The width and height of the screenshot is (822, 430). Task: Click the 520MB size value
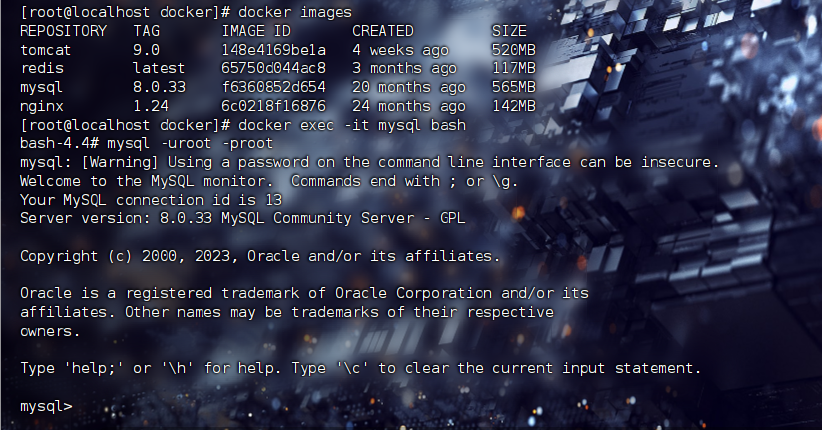click(x=514, y=50)
